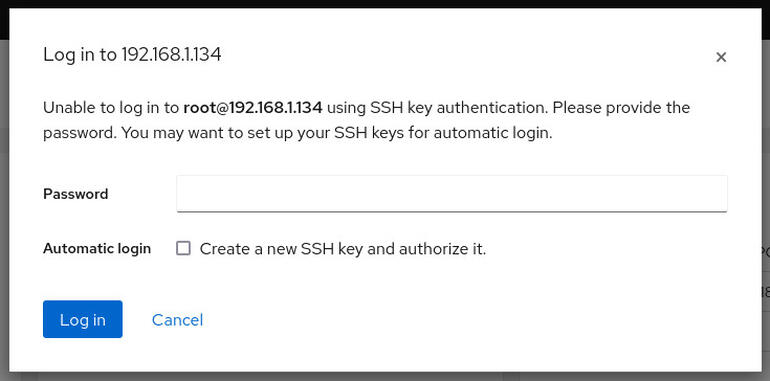Click the bold root@192.168.1.134 text
The image size is (770, 381).
tap(253, 108)
